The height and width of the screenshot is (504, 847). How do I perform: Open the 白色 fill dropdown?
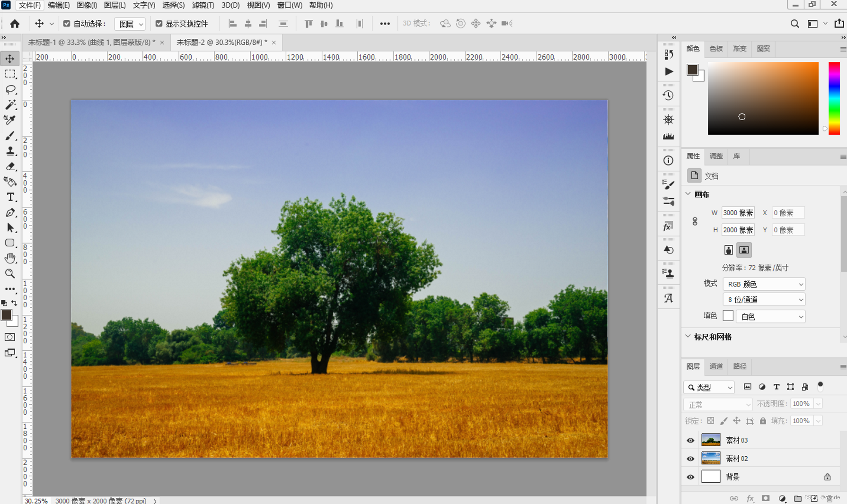(x=770, y=316)
